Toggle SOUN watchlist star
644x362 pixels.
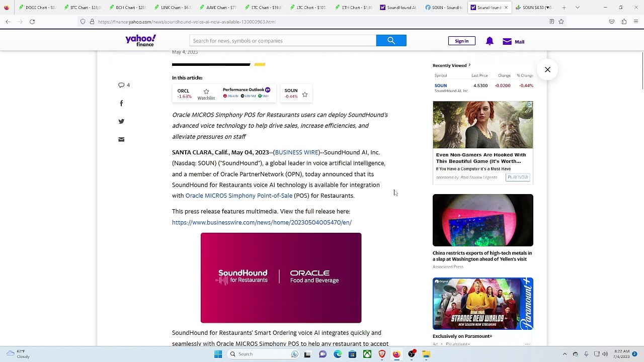(x=305, y=95)
